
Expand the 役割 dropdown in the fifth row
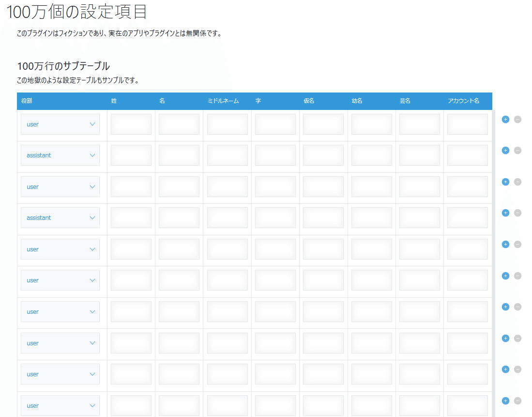(60, 249)
